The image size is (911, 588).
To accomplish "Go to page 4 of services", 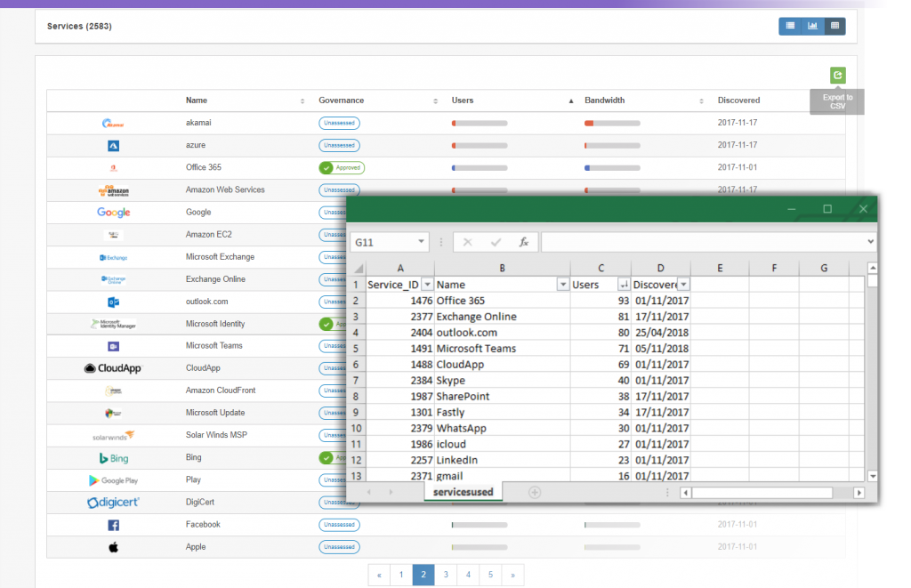I will click(468, 575).
